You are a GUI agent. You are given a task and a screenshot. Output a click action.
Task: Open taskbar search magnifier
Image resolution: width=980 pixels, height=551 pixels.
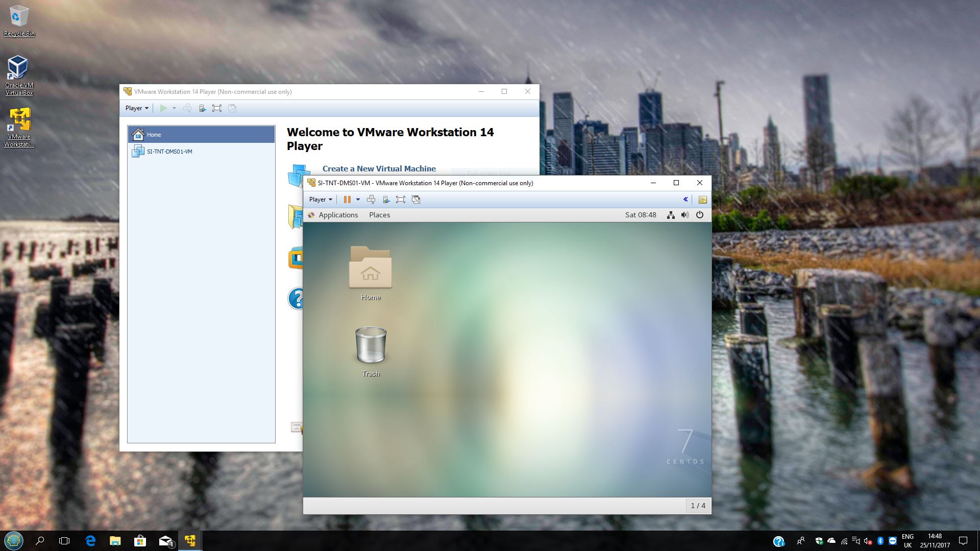40,541
